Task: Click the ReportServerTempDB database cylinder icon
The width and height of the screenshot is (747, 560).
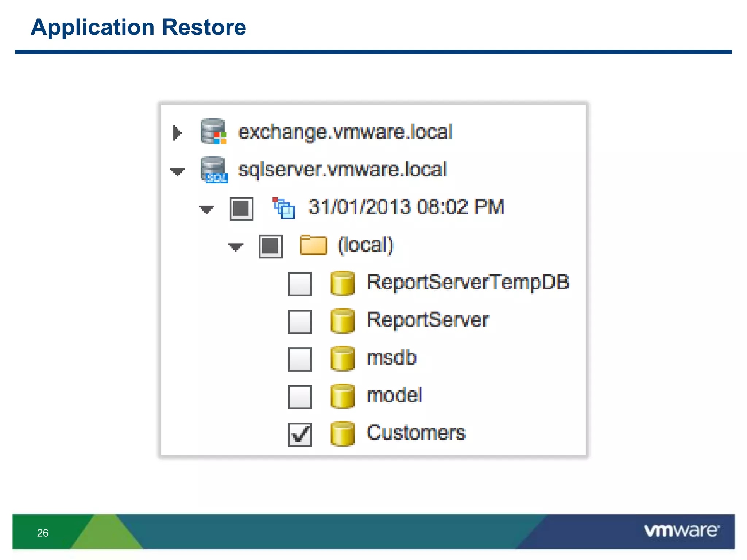Action: (x=342, y=283)
